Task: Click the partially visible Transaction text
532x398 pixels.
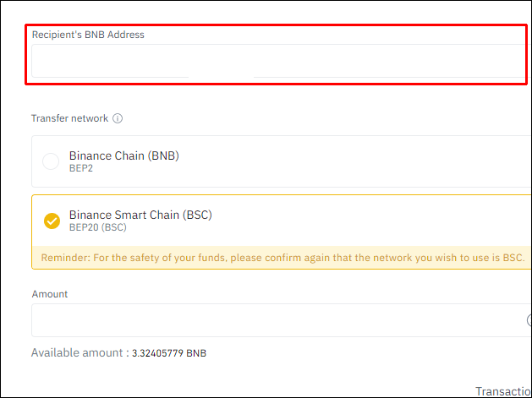Action: 503,391
